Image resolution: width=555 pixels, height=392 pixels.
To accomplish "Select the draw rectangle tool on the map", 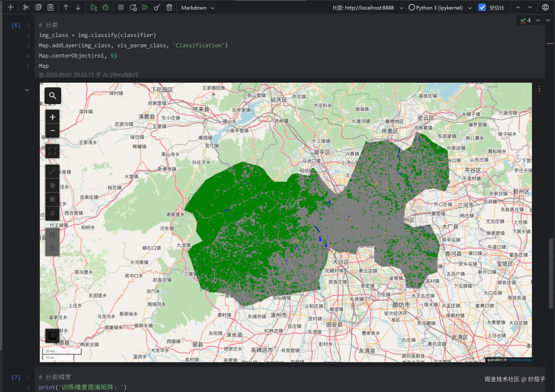I will point(52,199).
